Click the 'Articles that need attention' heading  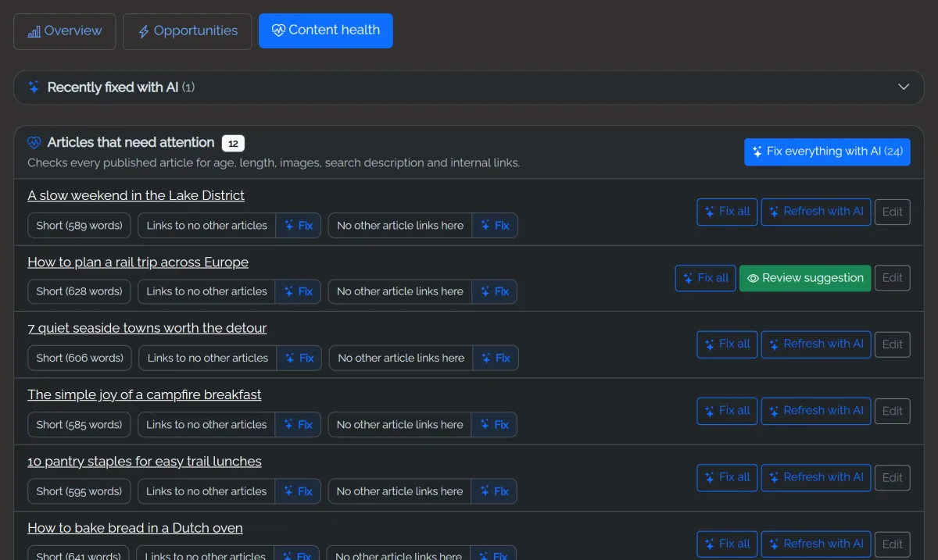tap(131, 142)
